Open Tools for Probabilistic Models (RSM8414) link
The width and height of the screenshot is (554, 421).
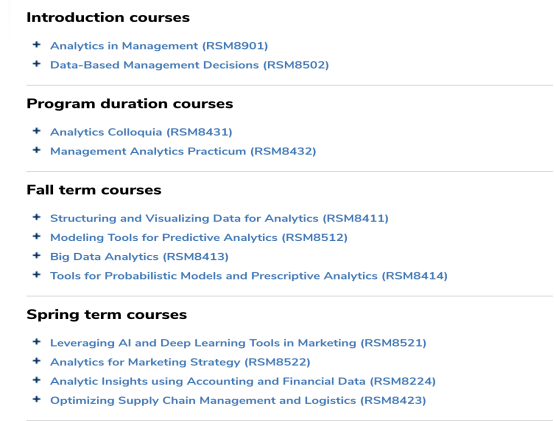pyautogui.click(x=249, y=275)
